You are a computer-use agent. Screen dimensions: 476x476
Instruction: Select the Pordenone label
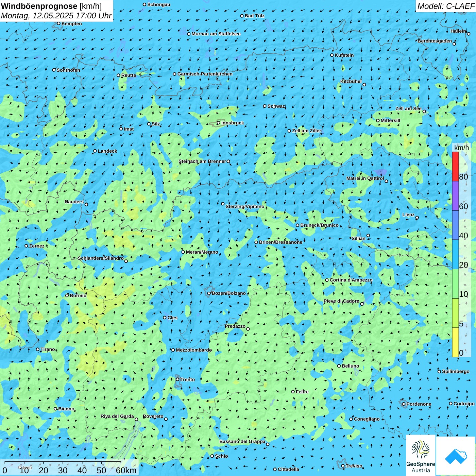419,404
